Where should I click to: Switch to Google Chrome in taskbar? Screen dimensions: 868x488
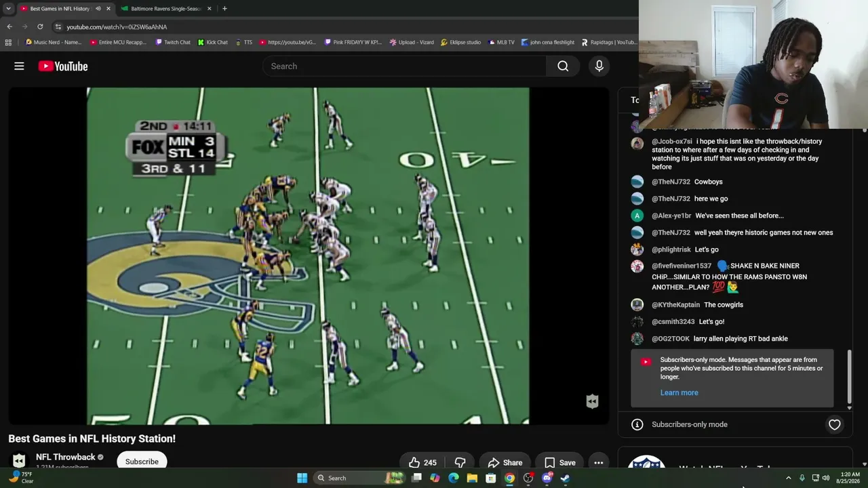tap(509, 478)
